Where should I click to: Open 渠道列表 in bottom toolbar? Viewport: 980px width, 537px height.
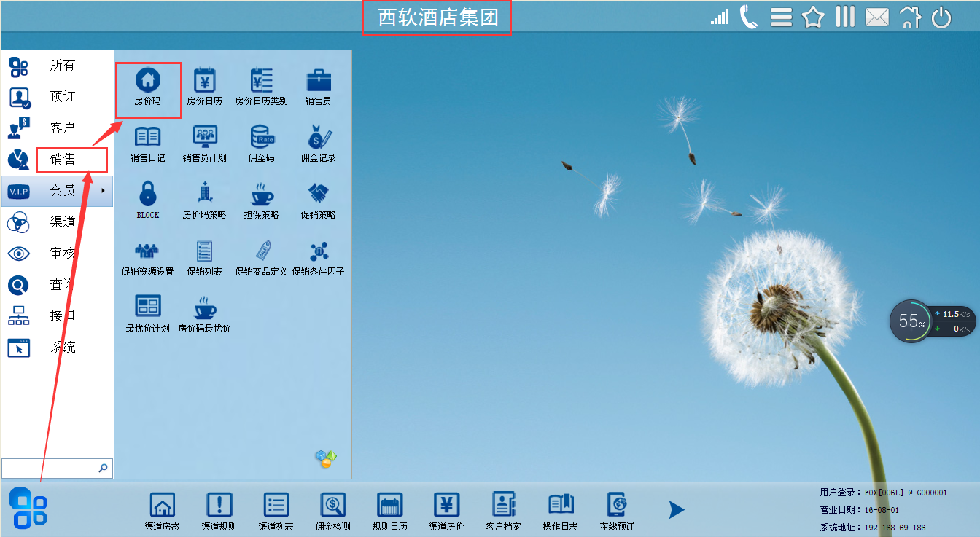click(276, 511)
